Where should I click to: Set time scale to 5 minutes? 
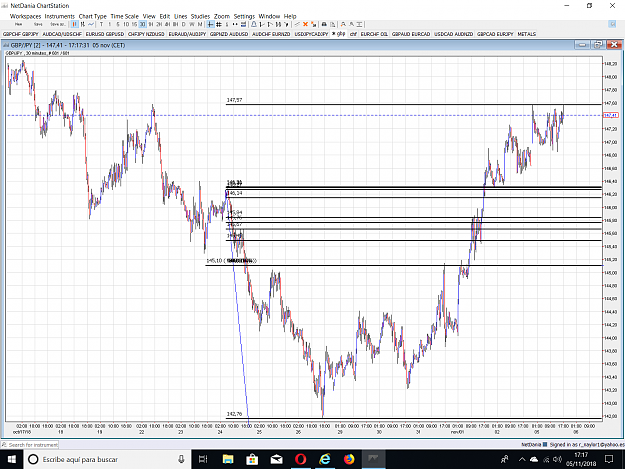pos(118,24)
